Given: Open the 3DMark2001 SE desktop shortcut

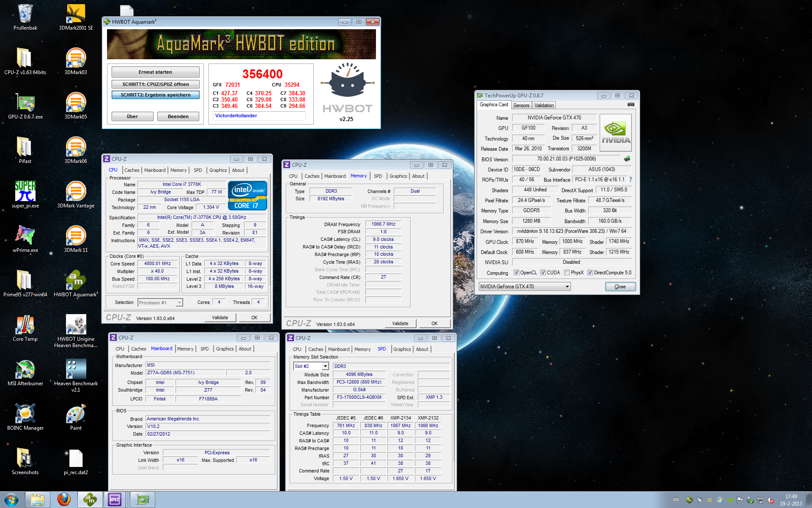Looking at the screenshot, I should tap(76, 17).
